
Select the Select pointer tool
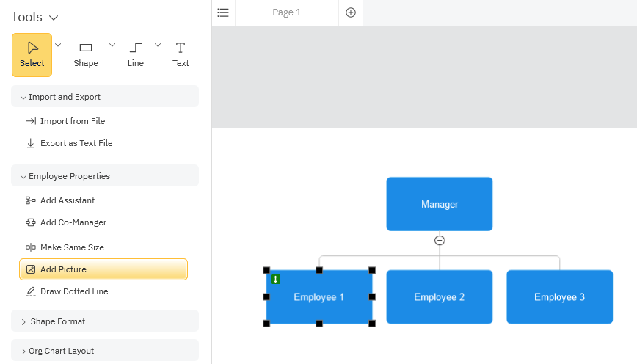coord(32,54)
